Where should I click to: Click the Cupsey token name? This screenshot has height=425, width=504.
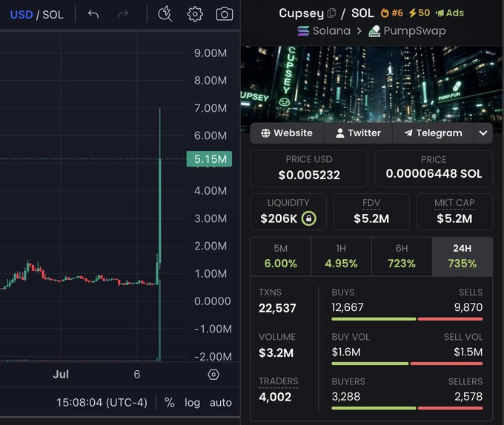click(301, 13)
